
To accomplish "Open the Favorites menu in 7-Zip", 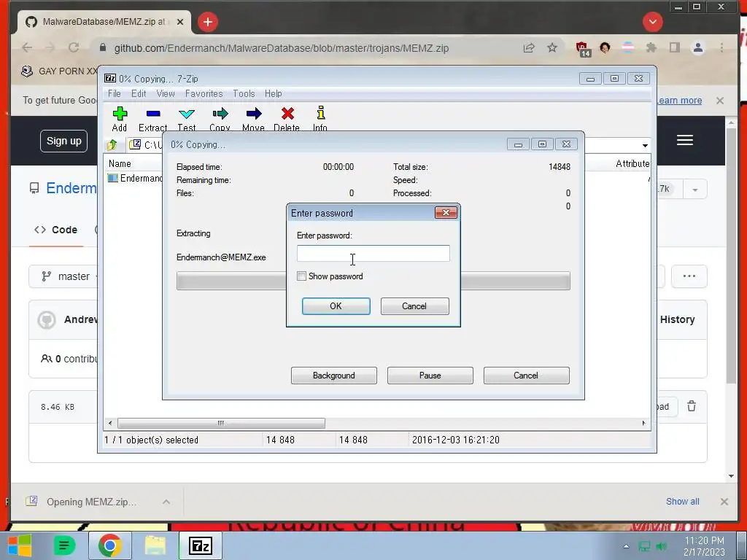I will tap(204, 94).
